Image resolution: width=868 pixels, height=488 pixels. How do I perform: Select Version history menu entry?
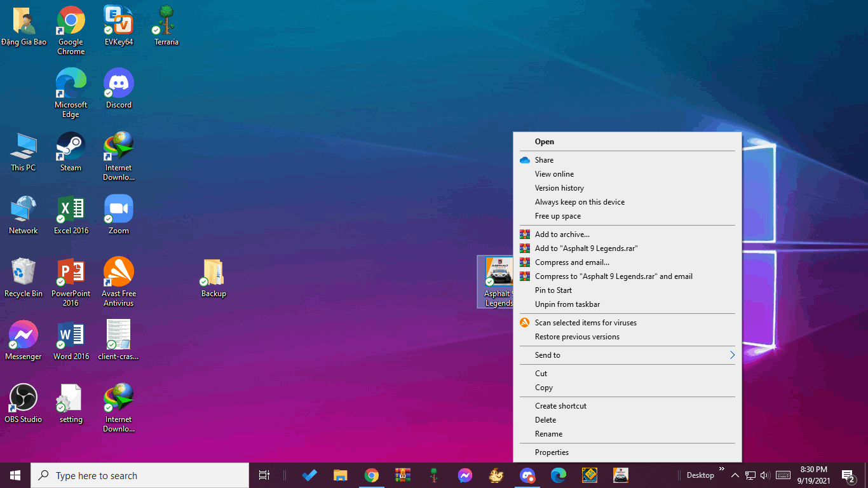[627, 188]
